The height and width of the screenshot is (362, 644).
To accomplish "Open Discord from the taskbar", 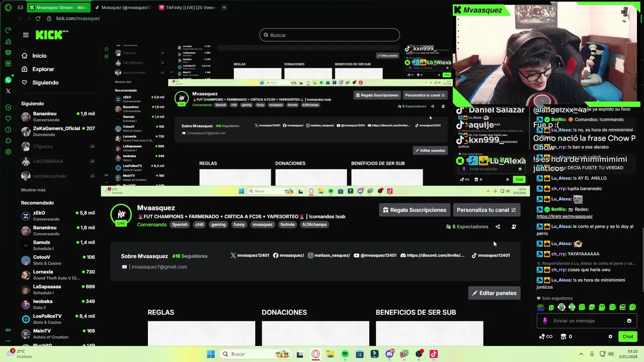I will pos(389,354).
